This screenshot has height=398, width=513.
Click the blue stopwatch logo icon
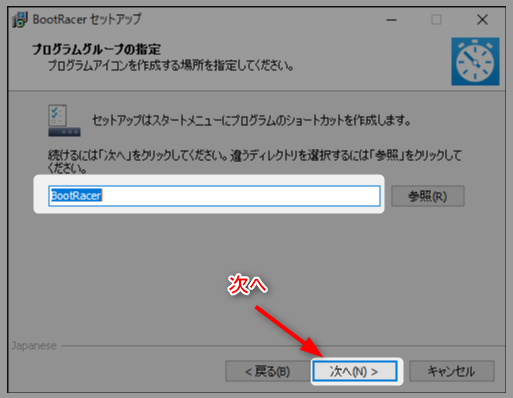(x=475, y=61)
